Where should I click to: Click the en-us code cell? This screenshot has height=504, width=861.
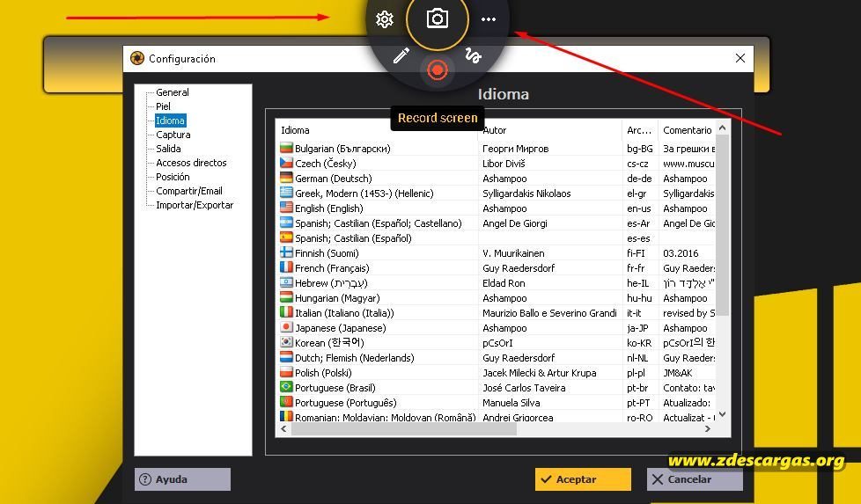coord(638,208)
